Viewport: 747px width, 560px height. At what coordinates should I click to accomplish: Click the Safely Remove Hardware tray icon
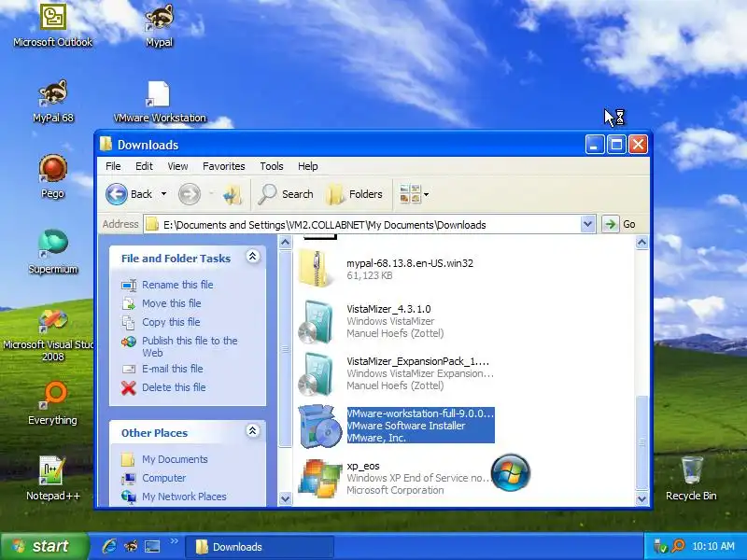pyautogui.click(x=661, y=546)
